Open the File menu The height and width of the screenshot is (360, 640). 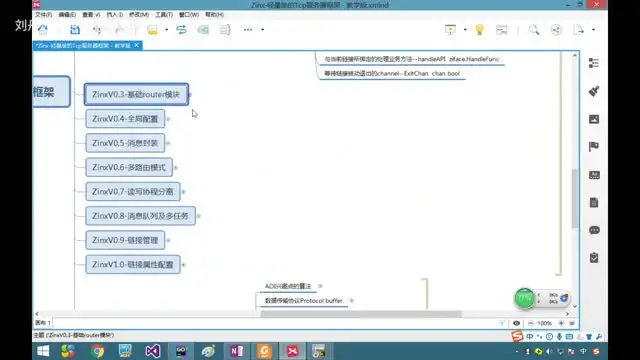pos(43,15)
